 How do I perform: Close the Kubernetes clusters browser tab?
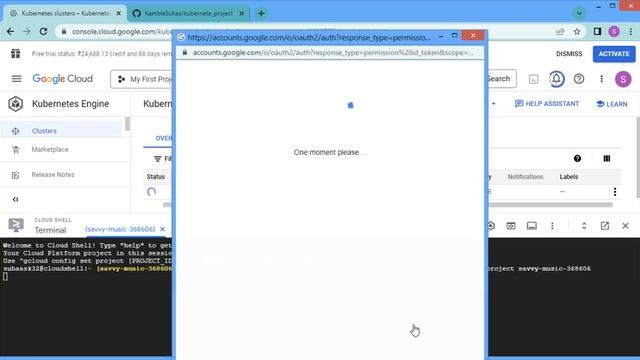[119, 13]
